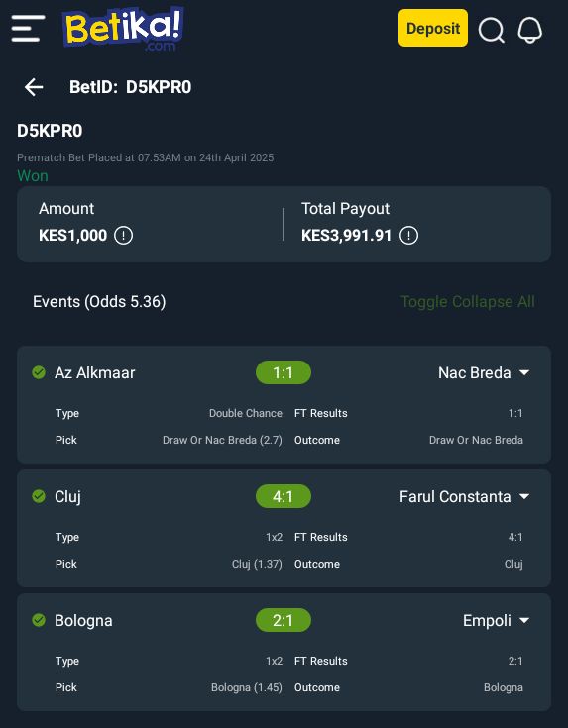The height and width of the screenshot is (728, 568).
Task: Tap the green check next to Az Alkmaar
Action: click(39, 372)
